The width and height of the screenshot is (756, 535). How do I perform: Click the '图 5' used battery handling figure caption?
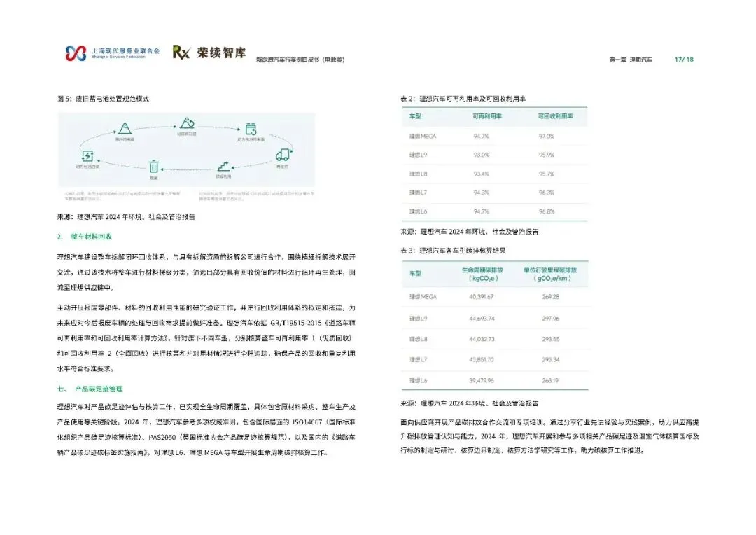[103, 99]
